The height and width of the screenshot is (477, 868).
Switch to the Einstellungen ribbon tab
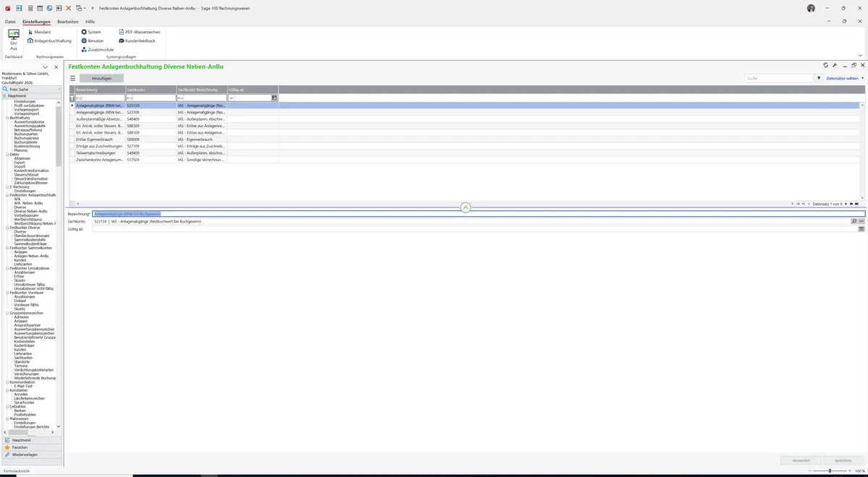[36, 22]
